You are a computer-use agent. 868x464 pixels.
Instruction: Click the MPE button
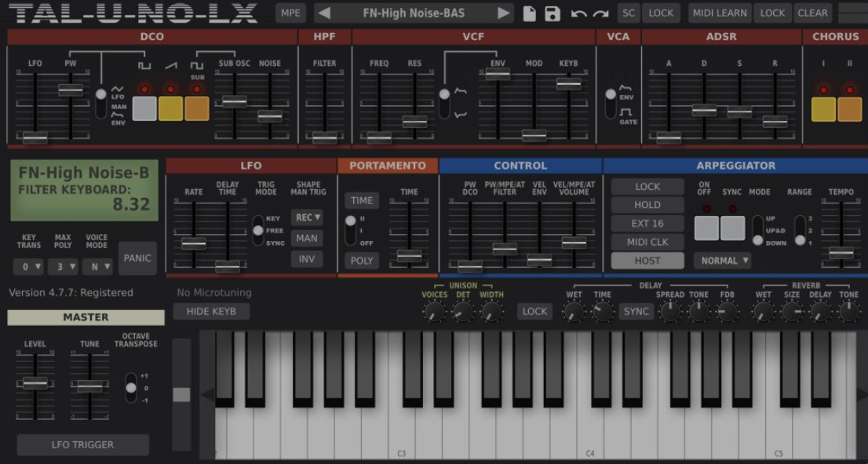(290, 13)
